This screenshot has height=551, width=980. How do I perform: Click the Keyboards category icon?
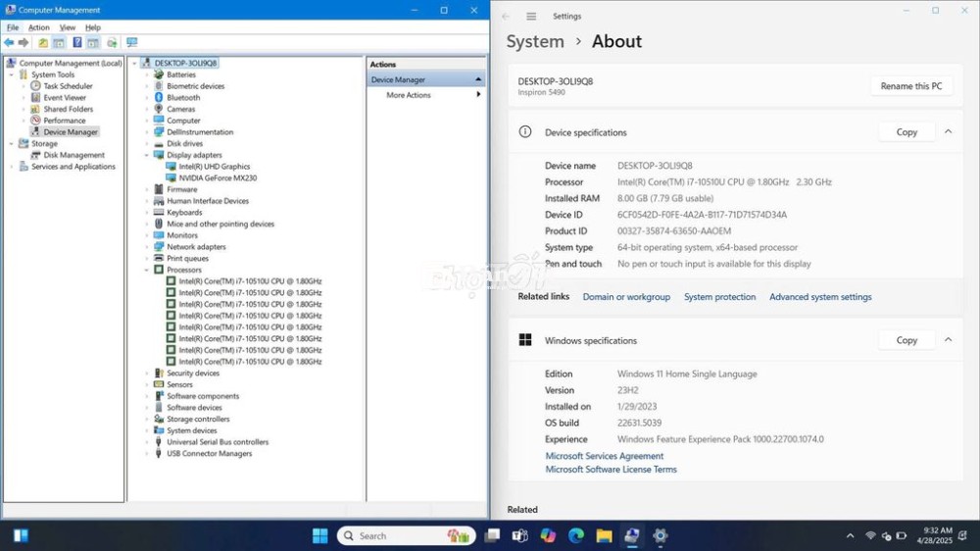coord(159,212)
